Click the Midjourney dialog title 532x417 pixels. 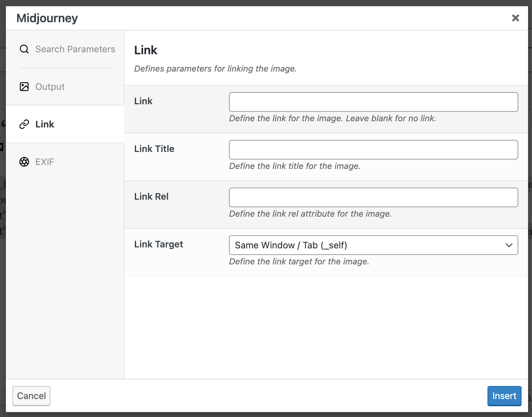tap(47, 18)
